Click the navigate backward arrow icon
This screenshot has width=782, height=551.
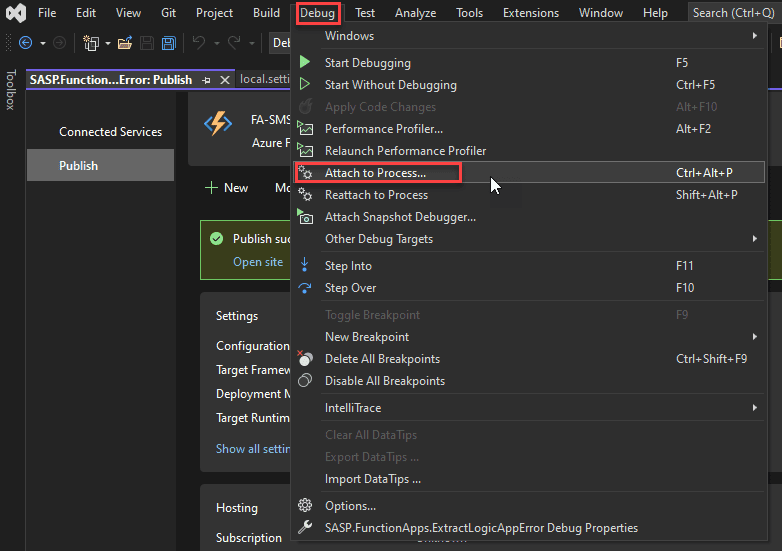tap(25, 43)
